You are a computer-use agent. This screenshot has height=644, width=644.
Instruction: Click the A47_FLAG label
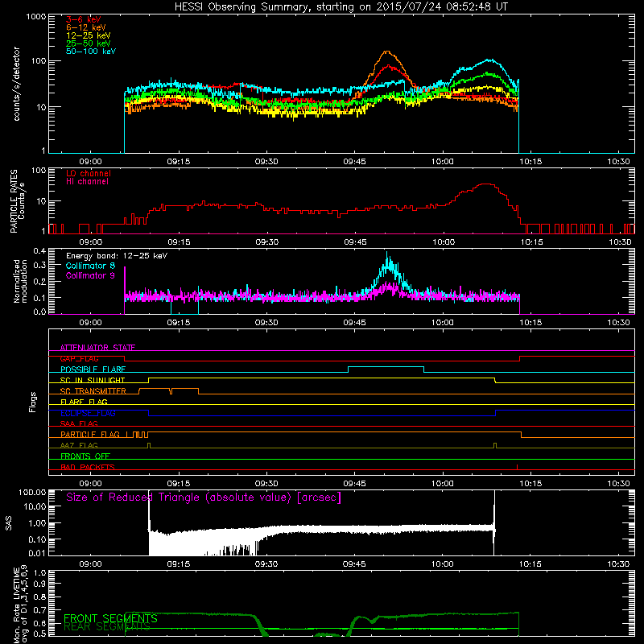79,445
